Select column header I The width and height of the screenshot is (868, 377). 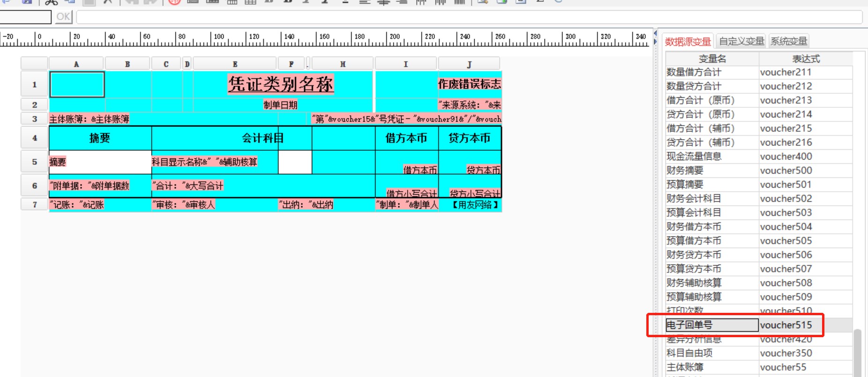pos(406,64)
